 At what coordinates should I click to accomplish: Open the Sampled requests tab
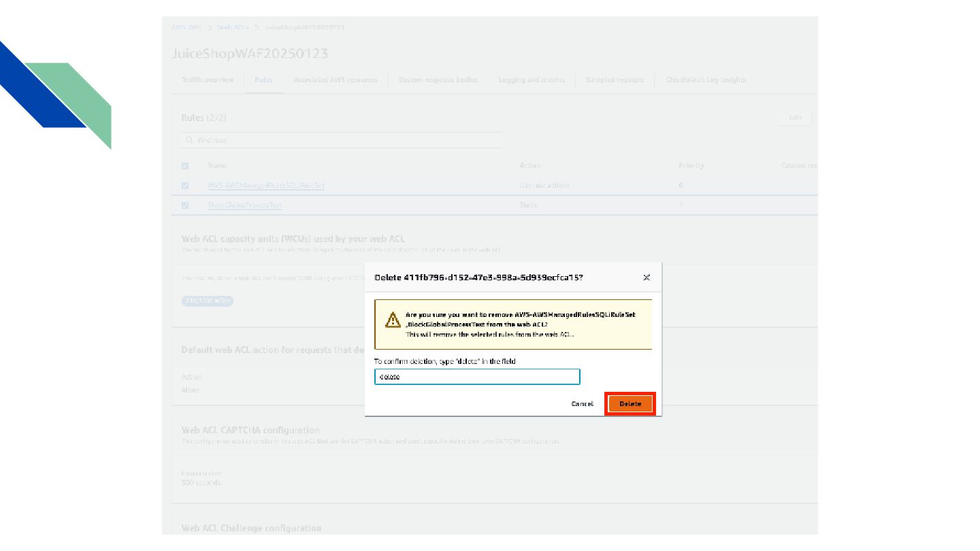tap(615, 80)
